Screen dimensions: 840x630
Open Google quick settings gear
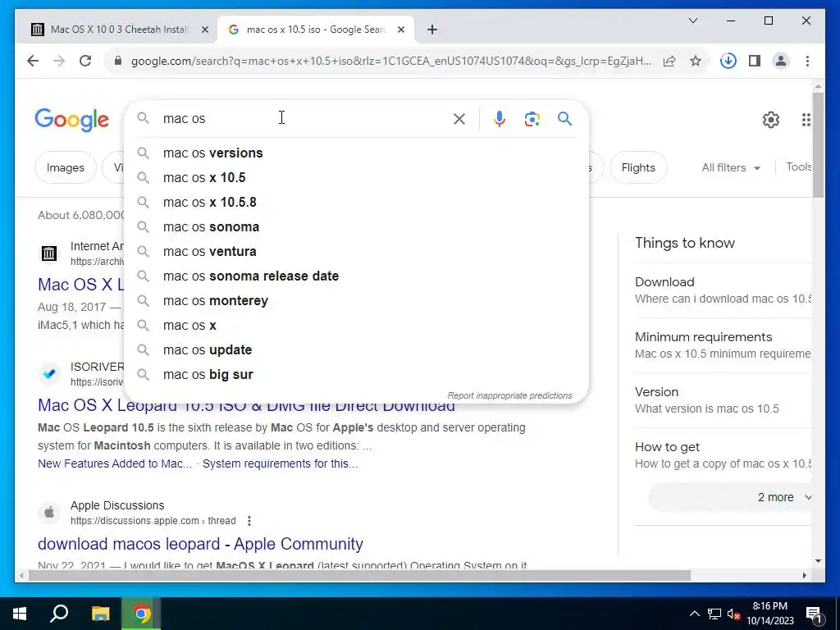coord(771,120)
